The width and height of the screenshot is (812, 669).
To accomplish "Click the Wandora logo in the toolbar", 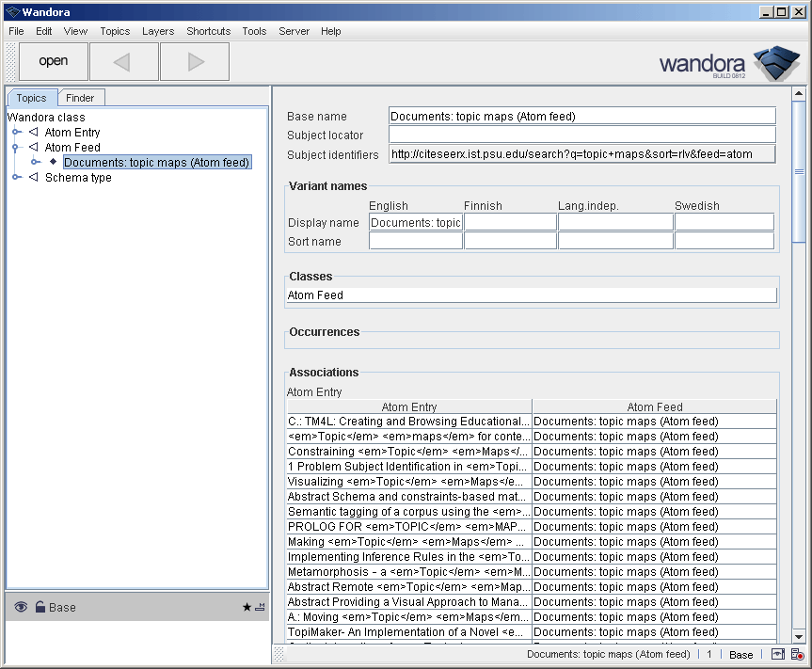I will [729, 64].
